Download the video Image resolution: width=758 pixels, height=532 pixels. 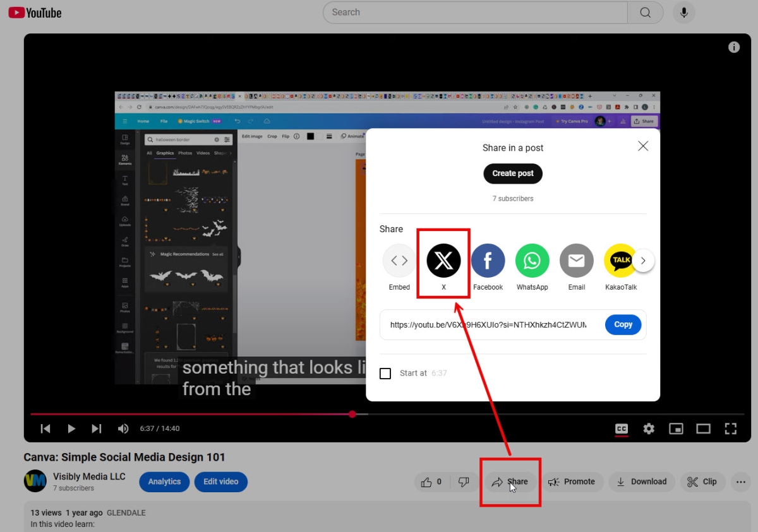coord(642,482)
